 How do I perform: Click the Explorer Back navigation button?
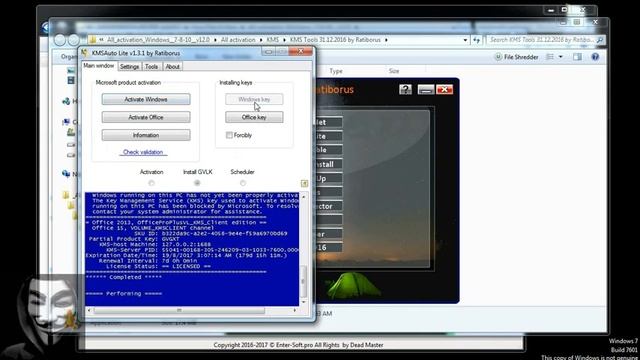[60, 40]
